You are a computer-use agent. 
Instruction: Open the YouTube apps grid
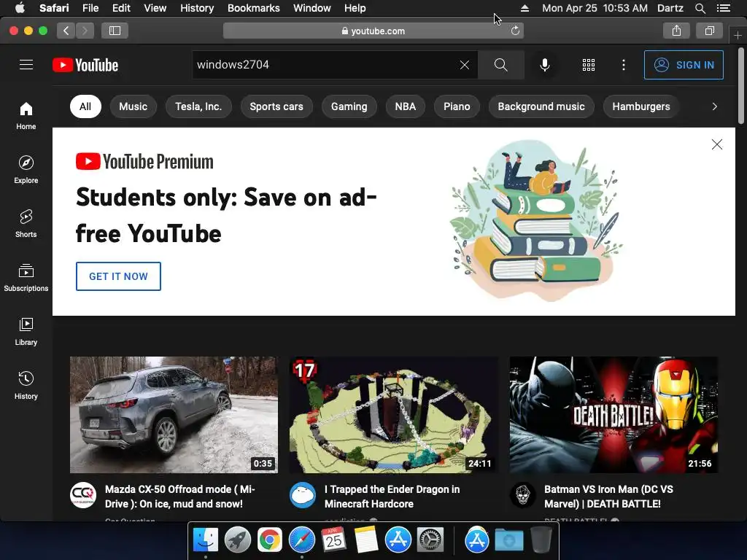coord(589,65)
